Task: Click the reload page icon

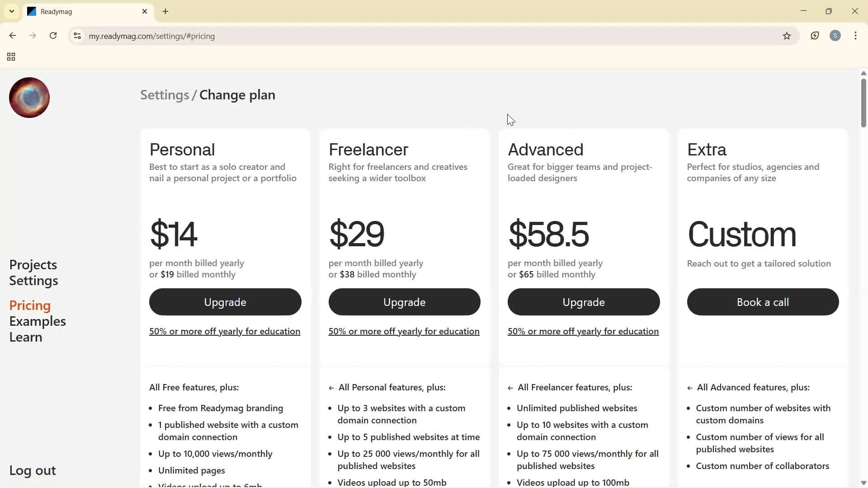Action: click(x=53, y=36)
